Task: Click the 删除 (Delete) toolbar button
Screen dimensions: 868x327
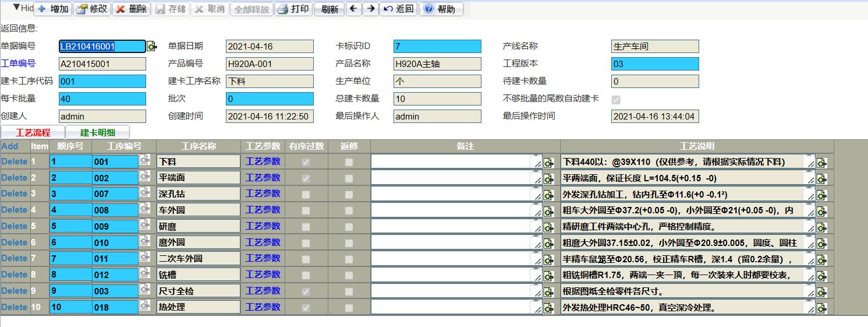Action: [131, 9]
